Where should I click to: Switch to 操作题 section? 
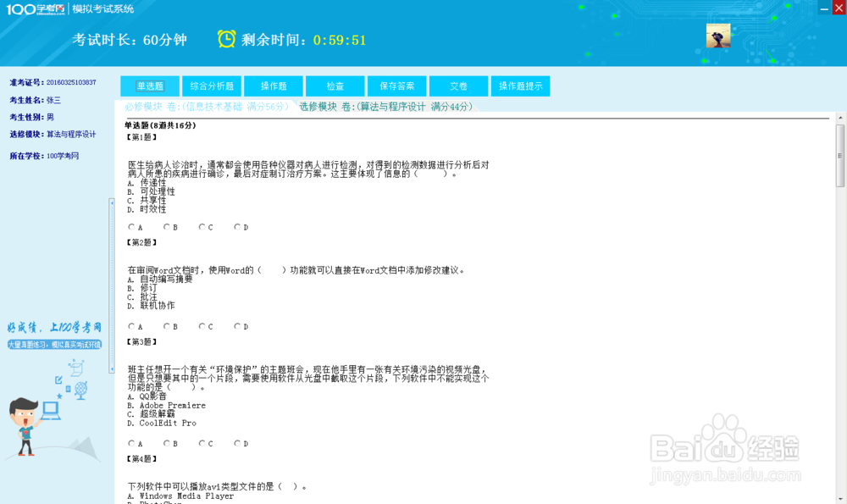click(274, 86)
